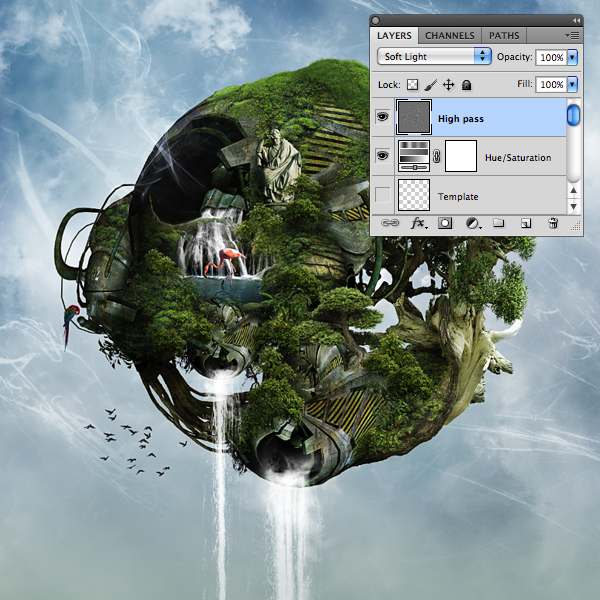The width and height of the screenshot is (600, 600).
Task: Open the Soft Light blend mode dropdown
Action: (434, 57)
